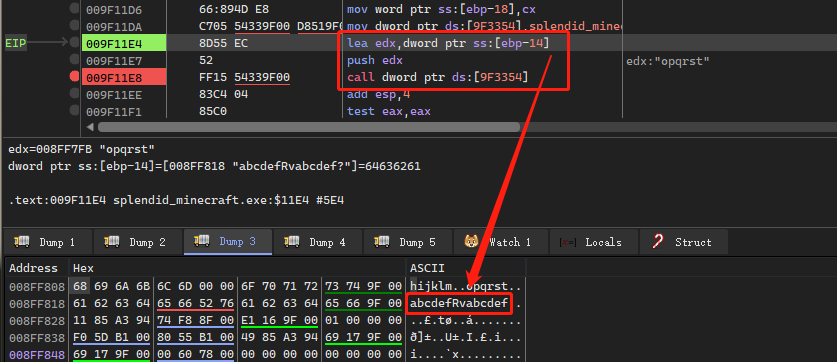Select the mov word ptr ss:[ebp-18],cx instruction
The width and height of the screenshot is (837, 362).
(x=441, y=10)
